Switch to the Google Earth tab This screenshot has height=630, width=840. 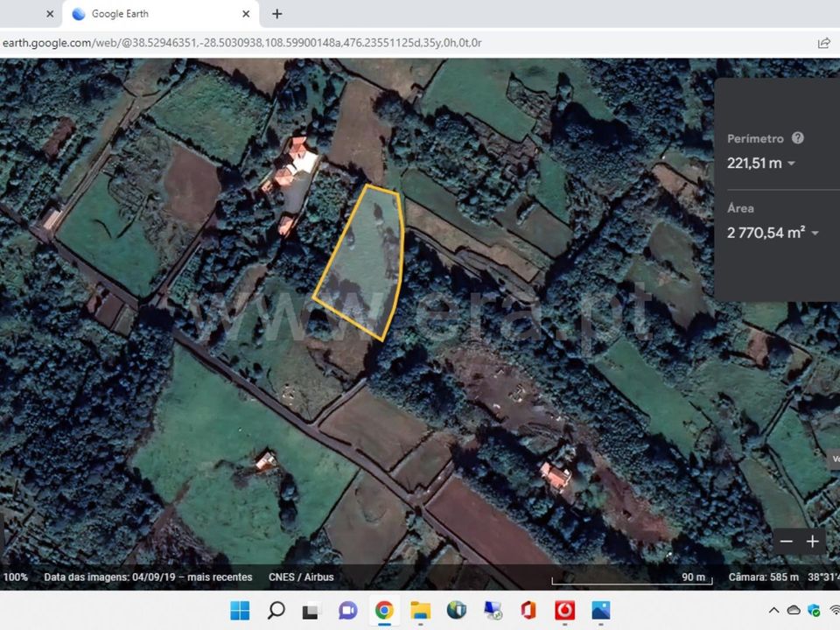(161, 14)
